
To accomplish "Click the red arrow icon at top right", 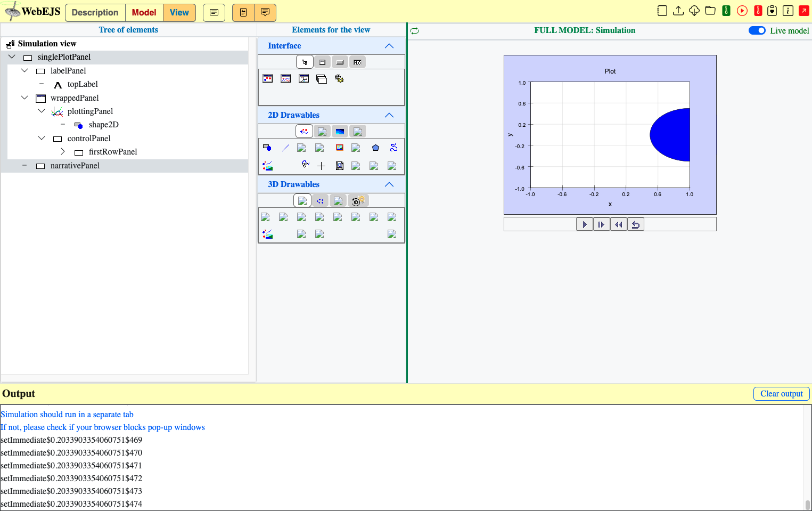I will coord(804,11).
